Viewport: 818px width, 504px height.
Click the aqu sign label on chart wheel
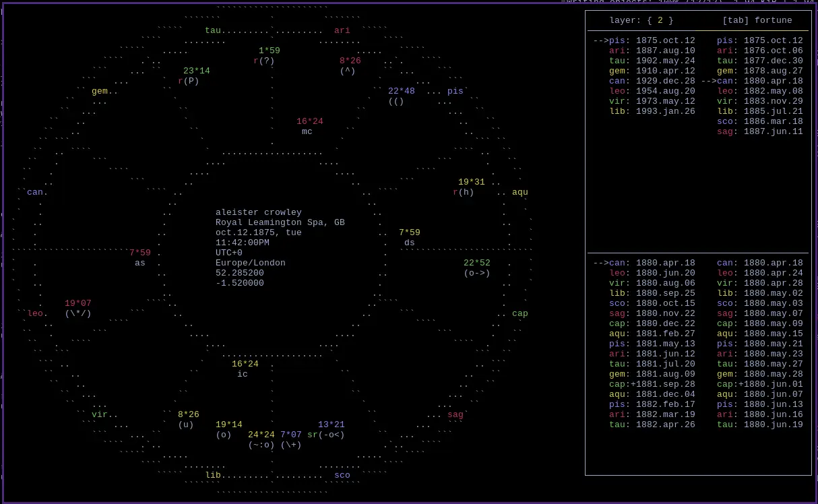pyautogui.click(x=520, y=192)
